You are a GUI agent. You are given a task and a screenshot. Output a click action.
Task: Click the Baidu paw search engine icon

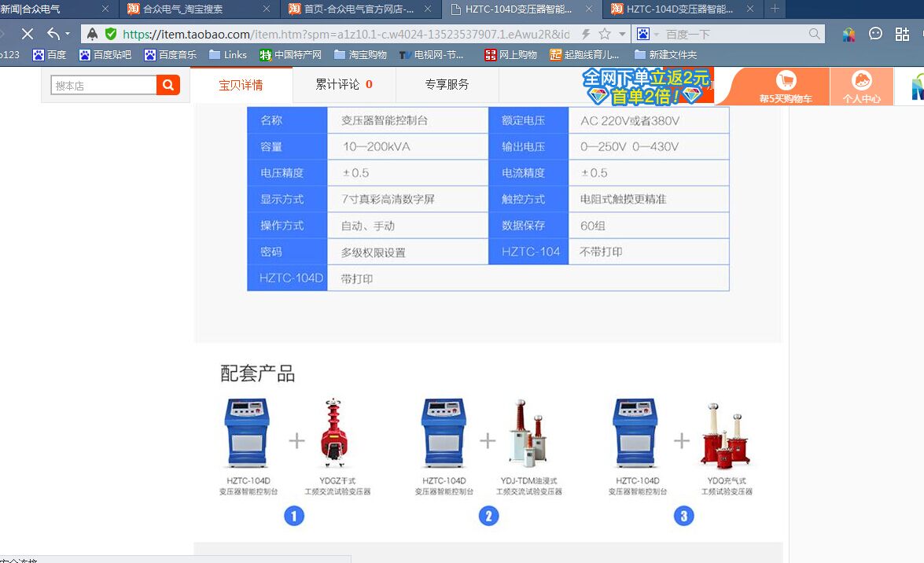pyautogui.click(x=643, y=34)
